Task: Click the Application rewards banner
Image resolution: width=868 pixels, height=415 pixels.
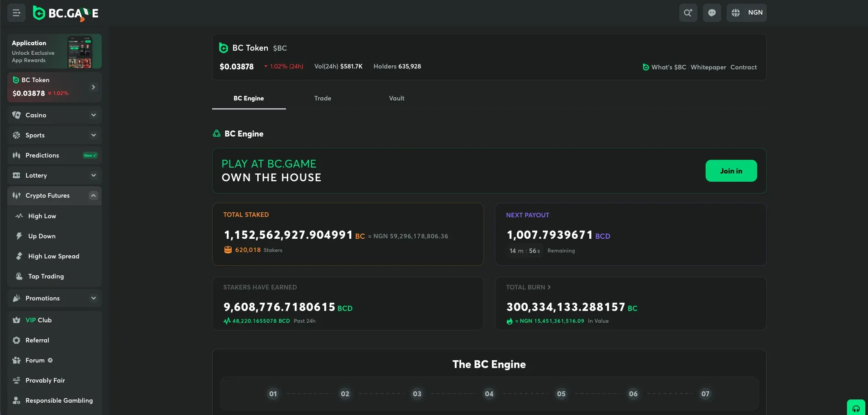Action: click(54, 51)
